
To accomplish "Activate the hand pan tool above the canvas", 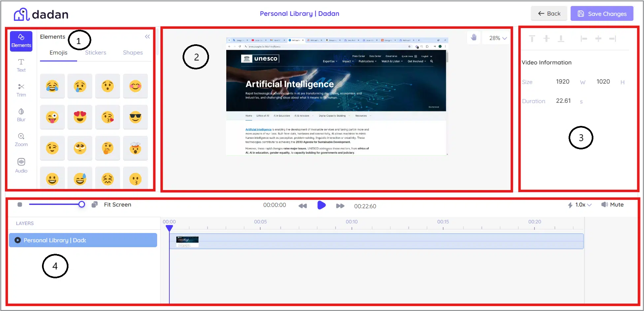I will (x=474, y=37).
